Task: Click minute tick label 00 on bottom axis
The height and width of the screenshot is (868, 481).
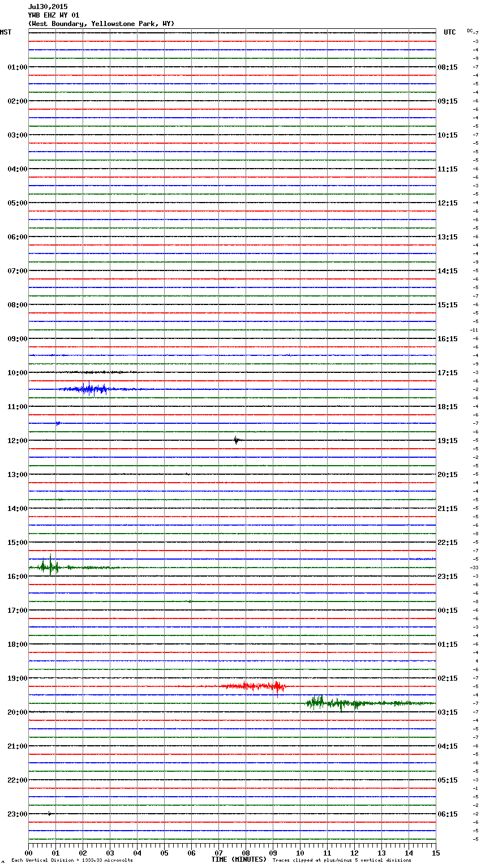Action: 28,853
